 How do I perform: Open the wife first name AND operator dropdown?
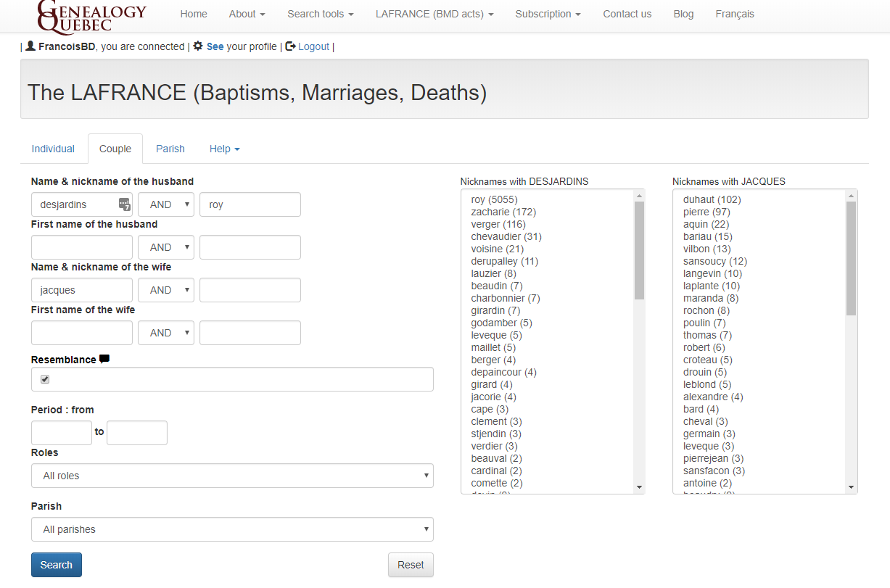[166, 333]
